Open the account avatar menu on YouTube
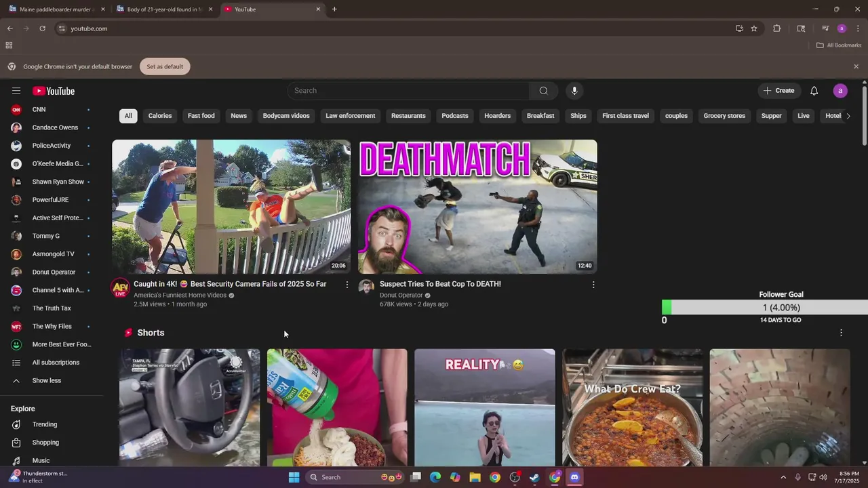The height and width of the screenshot is (488, 868). point(840,91)
